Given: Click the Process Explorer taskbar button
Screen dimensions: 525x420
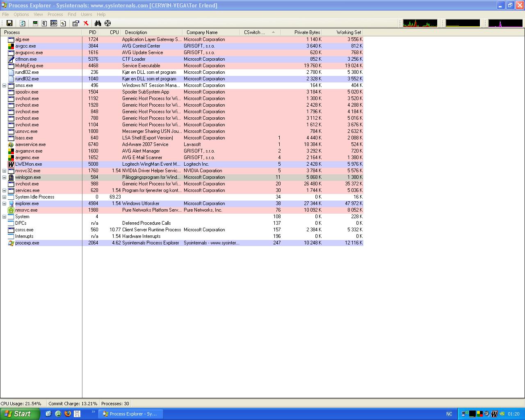Looking at the screenshot, I should (131, 414).
